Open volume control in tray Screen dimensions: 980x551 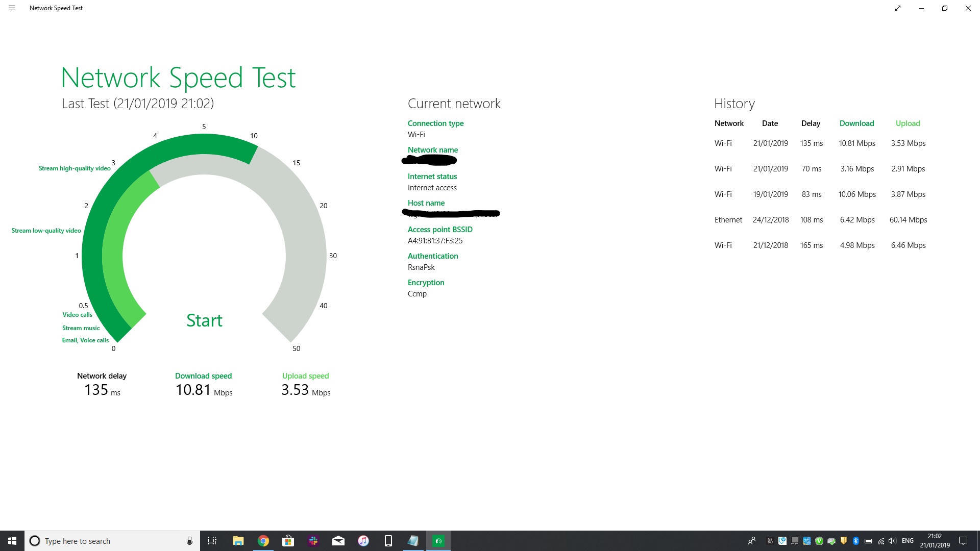point(892,541)
